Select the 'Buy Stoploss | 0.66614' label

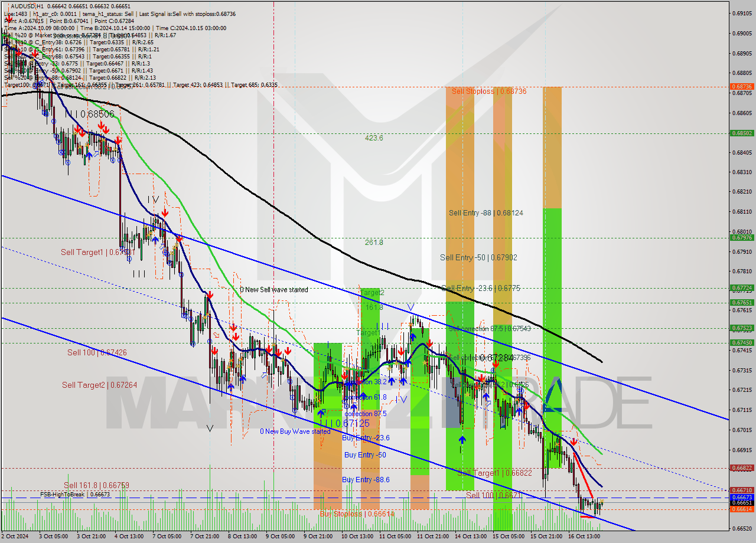pyautogui.click(x=357, y=514)
